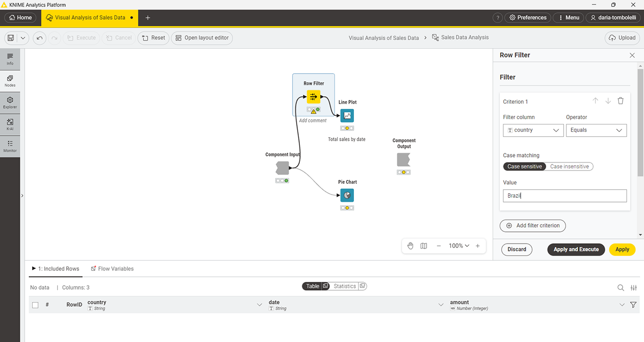Open the Operator dropdown showing Equals

(596, 130)
